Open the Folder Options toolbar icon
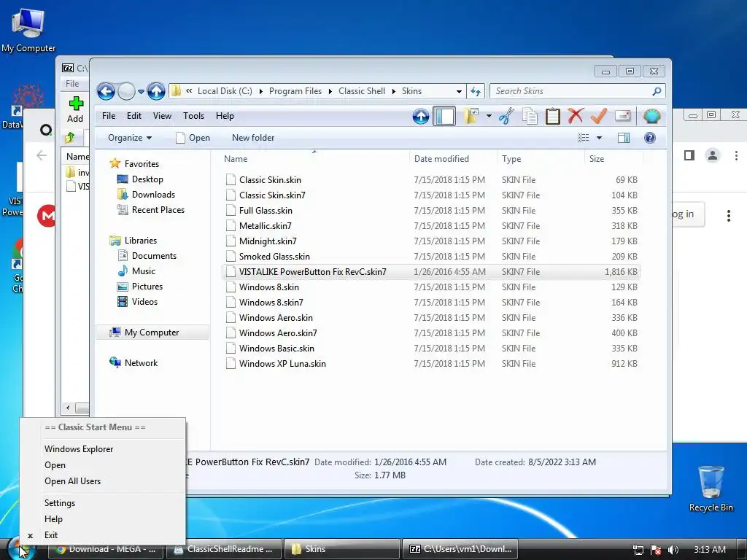 [471, 116]
